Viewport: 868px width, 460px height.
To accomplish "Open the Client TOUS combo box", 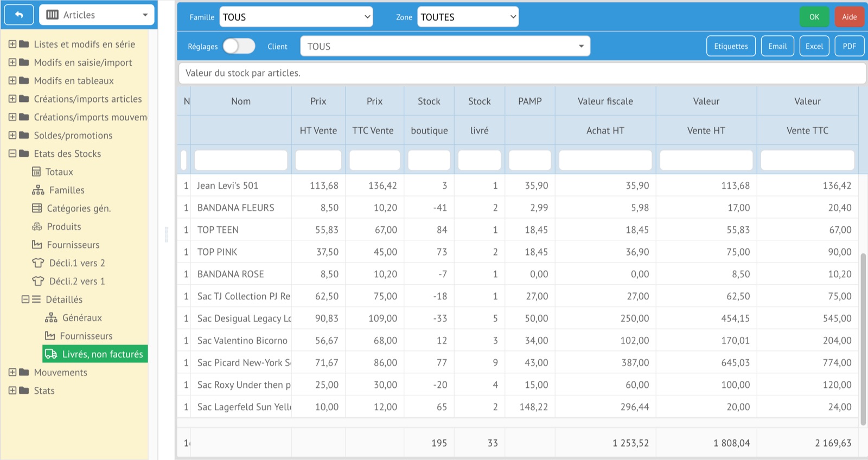I will click(x=445, y=46).
